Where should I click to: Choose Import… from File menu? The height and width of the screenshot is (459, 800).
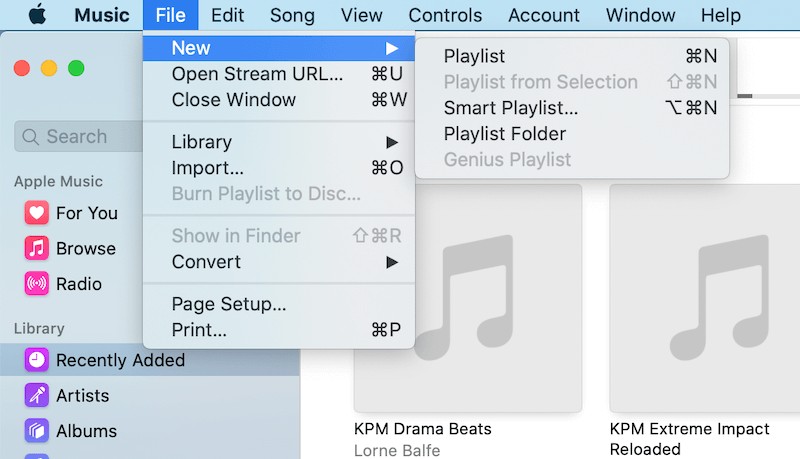(279, 168)
